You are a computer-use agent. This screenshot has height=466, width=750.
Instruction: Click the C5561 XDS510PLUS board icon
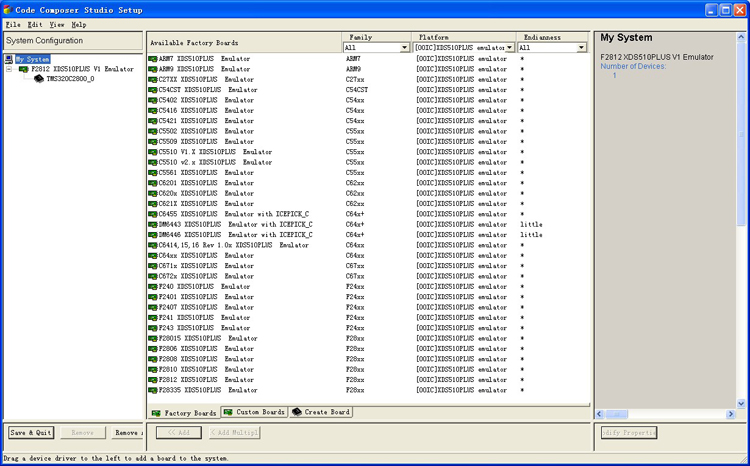click(x=153, y=173)
